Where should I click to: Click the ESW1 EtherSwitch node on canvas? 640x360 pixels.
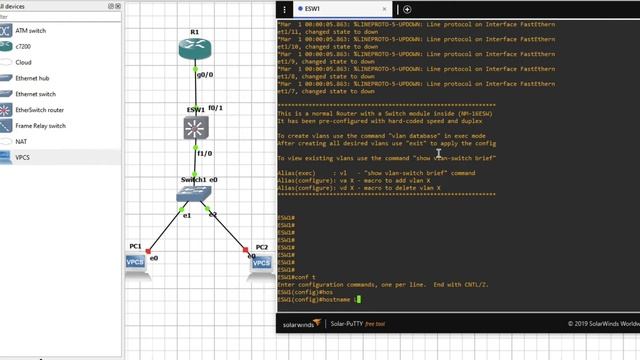196,128
